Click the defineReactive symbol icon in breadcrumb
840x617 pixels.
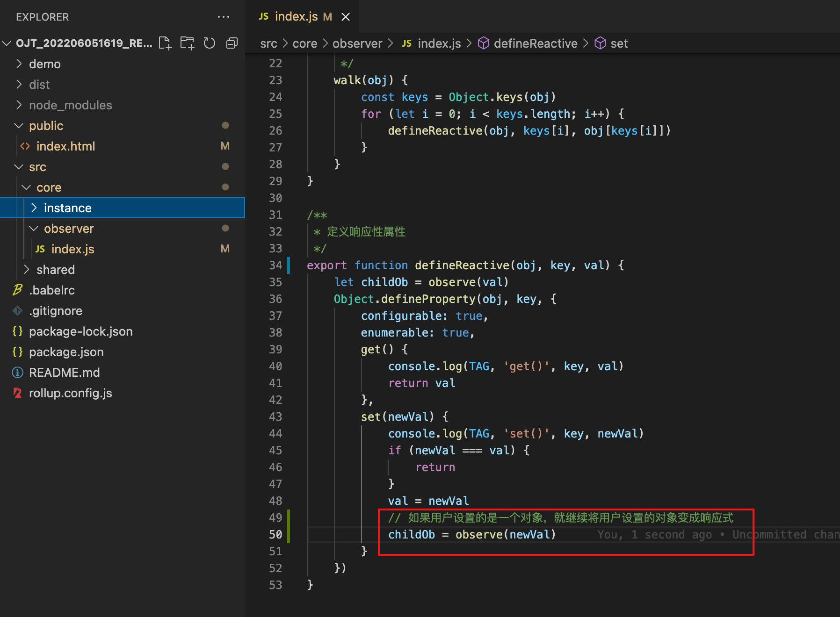(x=484, y=43)
